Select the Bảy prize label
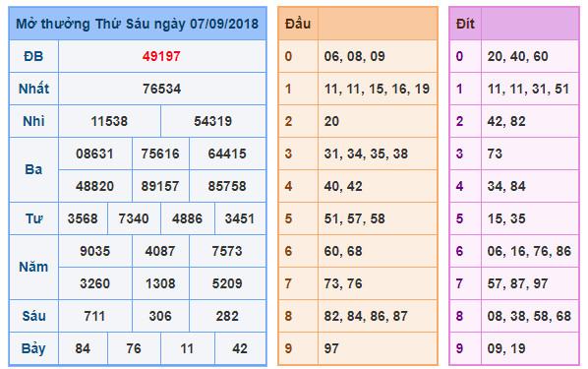This screenshot has width=588, height=369. (33, 348)
